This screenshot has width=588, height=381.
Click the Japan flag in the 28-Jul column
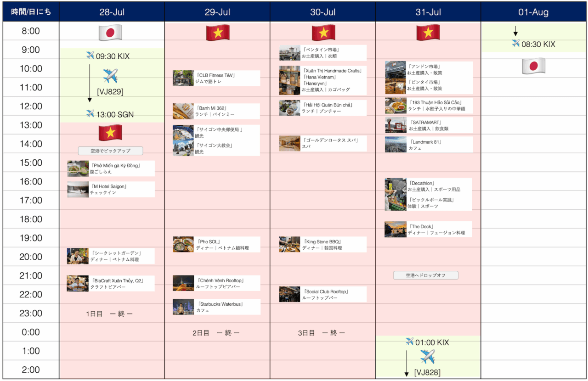pos(110,33)
